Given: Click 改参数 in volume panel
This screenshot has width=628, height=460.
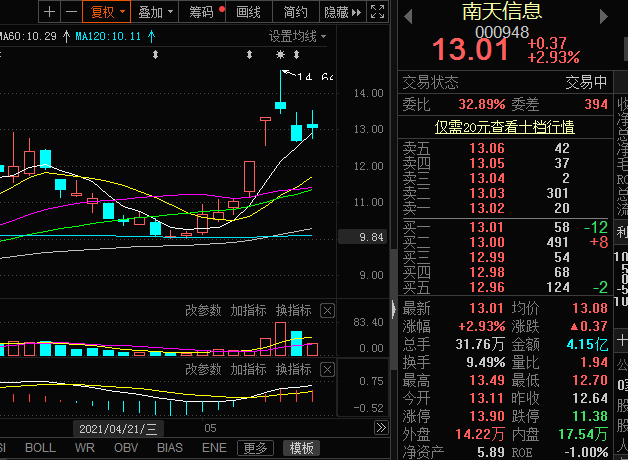Looking at the screenshot, I should [x=203, y=310].
